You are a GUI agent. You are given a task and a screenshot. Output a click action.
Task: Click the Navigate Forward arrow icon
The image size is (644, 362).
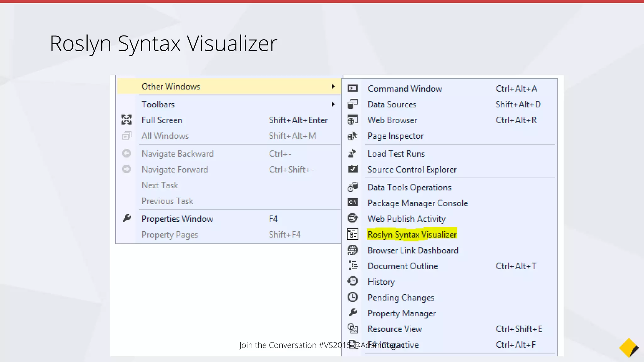pos(126,169)
